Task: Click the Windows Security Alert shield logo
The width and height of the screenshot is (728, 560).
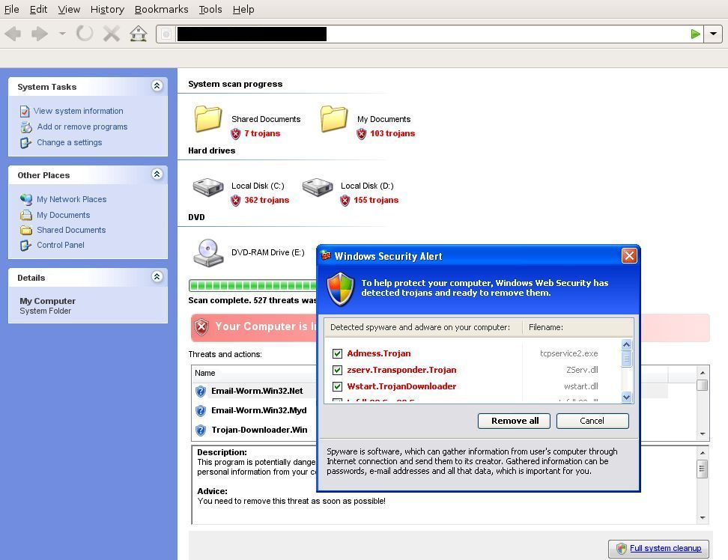Action: click(x=341, y=289)
